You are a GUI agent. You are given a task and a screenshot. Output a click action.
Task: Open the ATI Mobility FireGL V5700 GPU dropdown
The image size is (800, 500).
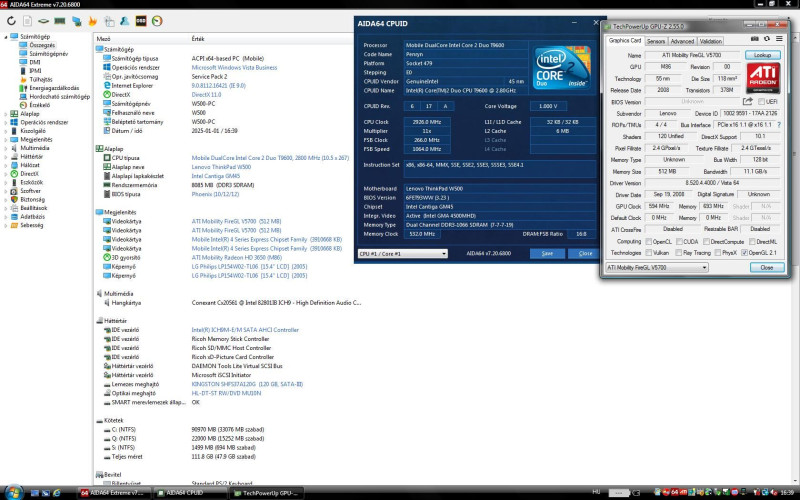coord(657,267)
